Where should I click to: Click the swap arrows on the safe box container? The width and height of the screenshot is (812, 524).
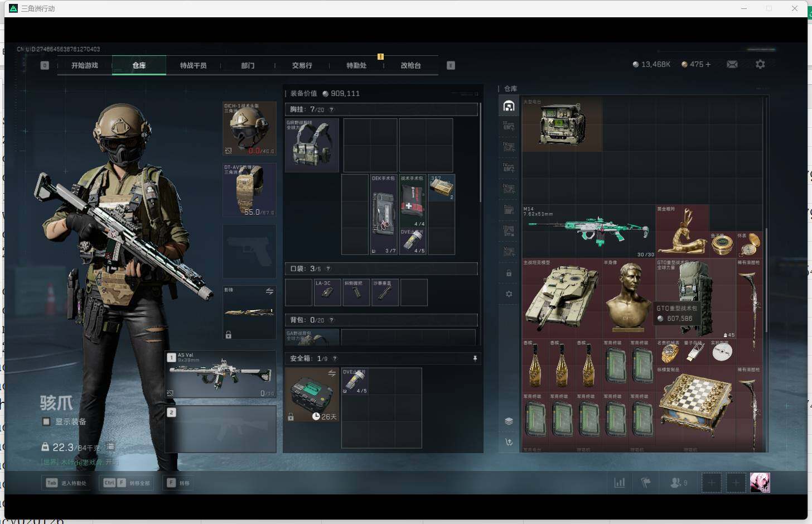click(332, 373)
